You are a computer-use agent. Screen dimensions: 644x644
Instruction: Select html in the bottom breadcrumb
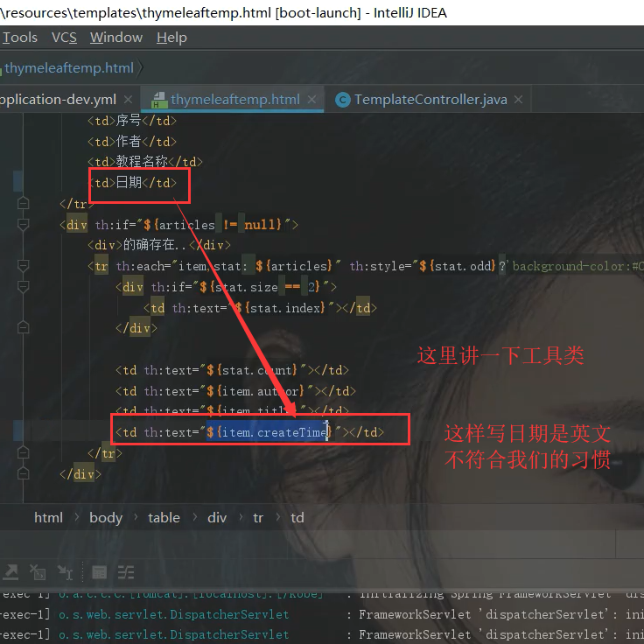[48, 517]
